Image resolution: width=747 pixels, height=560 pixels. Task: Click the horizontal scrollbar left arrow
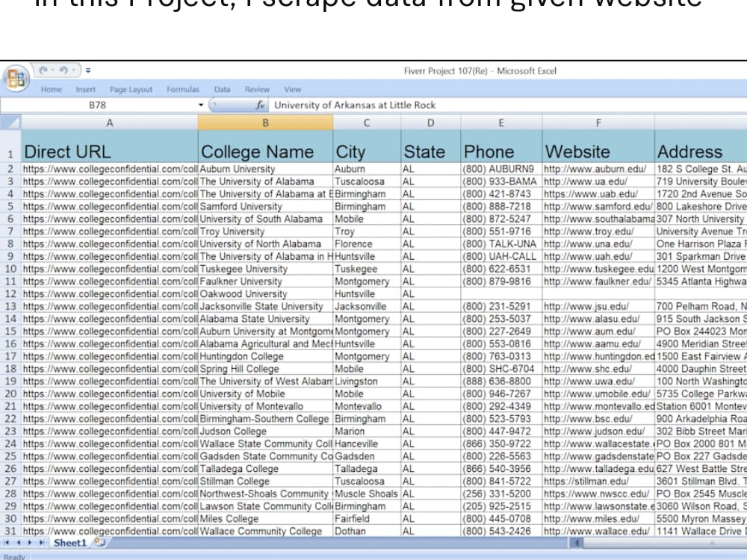tap(576, 542)
